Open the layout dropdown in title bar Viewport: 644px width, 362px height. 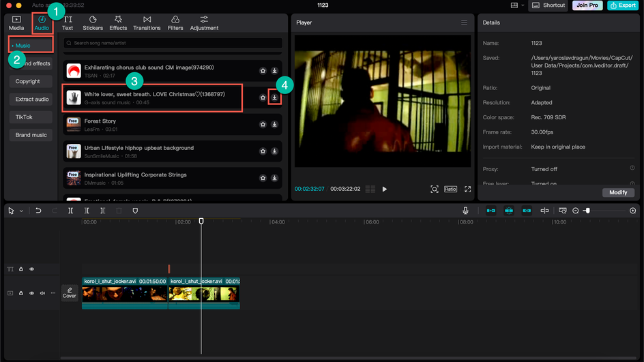tap(517, 5)
